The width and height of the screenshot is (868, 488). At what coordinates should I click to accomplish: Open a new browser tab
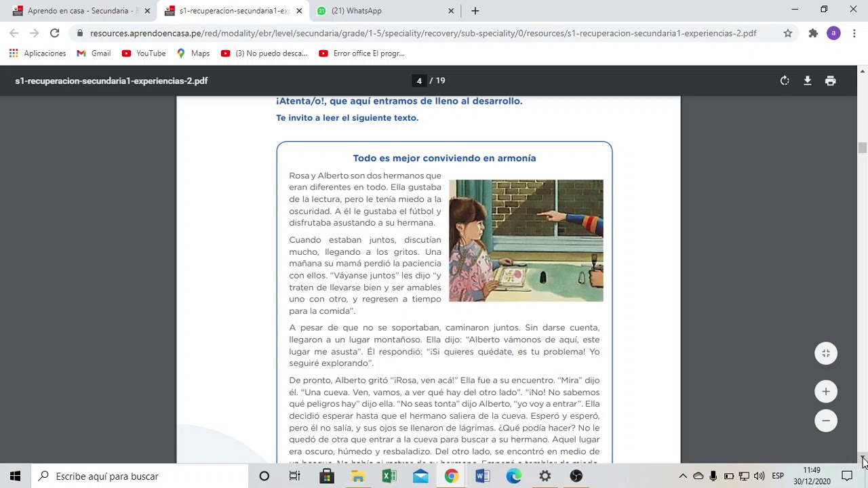pos(475,11)
